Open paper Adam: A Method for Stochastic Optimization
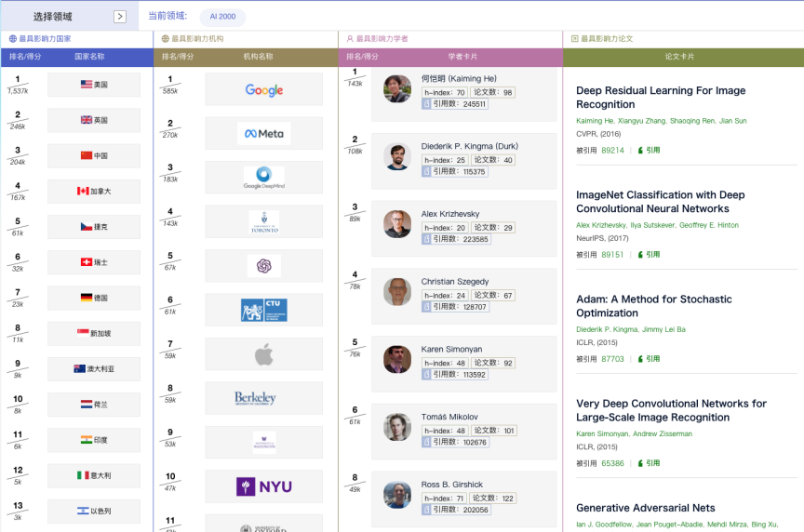This screenshot has width=804, height=532. tap(654, 306)
